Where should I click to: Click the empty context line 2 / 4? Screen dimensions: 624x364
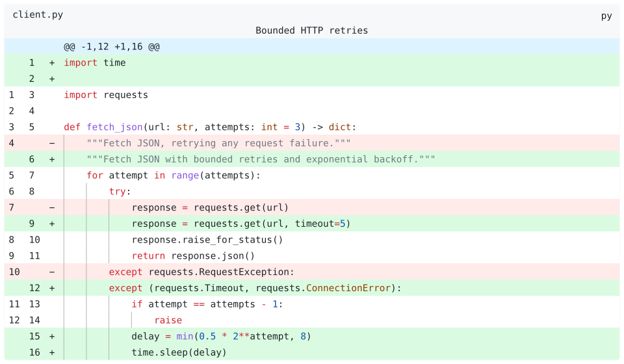(312, 111)
